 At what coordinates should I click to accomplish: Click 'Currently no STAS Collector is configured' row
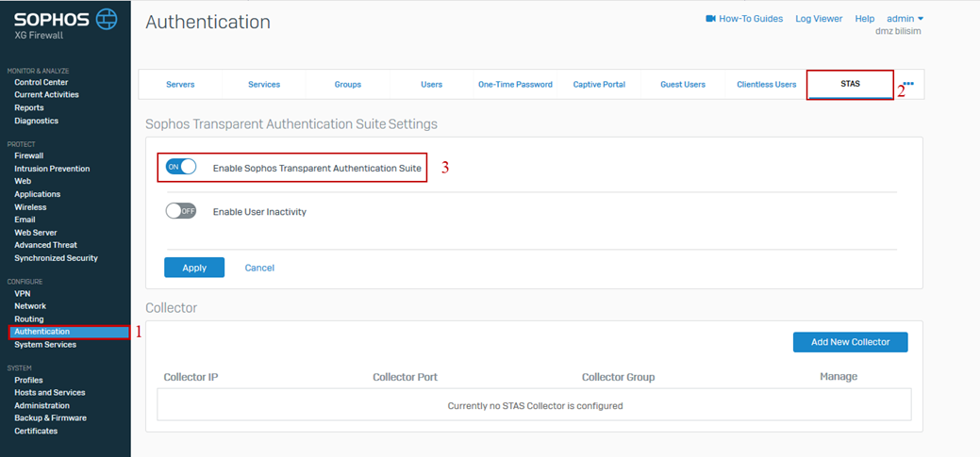click(x=535, y=405)
